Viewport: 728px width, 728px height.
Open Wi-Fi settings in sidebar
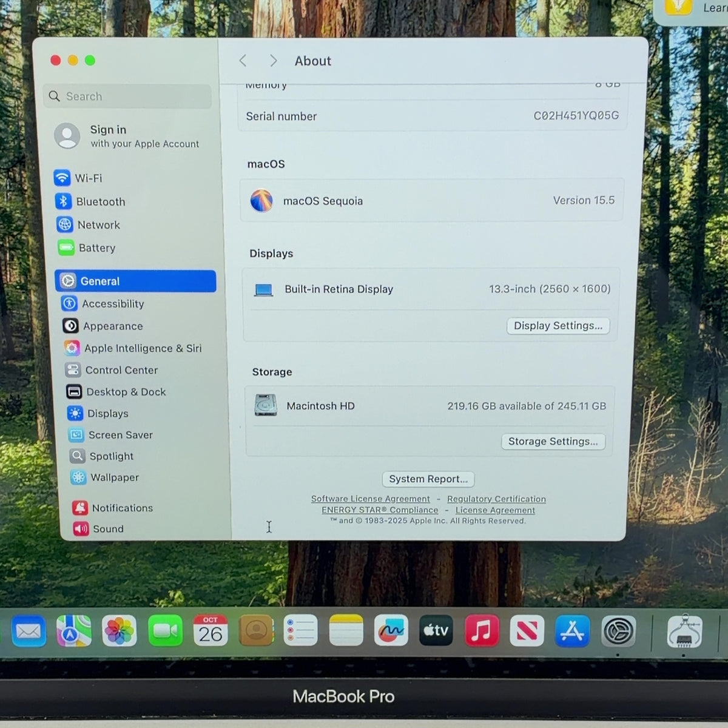[x=78, y=178]
